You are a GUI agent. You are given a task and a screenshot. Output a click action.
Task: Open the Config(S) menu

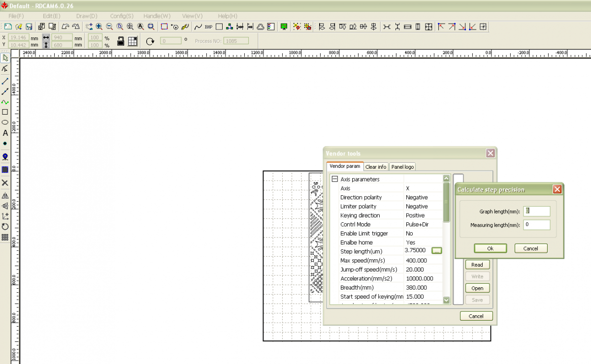click(122, 16)
